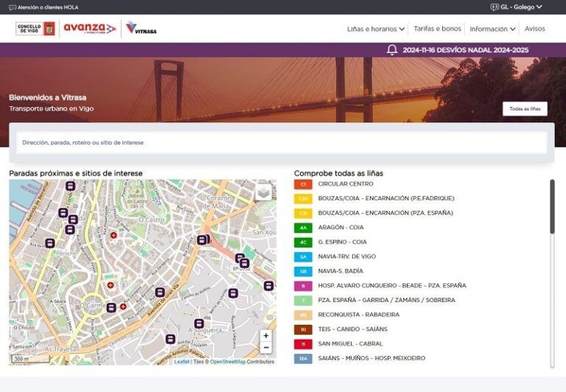This screenshot has width=566, height=392.
Task: Click the customer service chat icon
Action: tap(13, 7)
